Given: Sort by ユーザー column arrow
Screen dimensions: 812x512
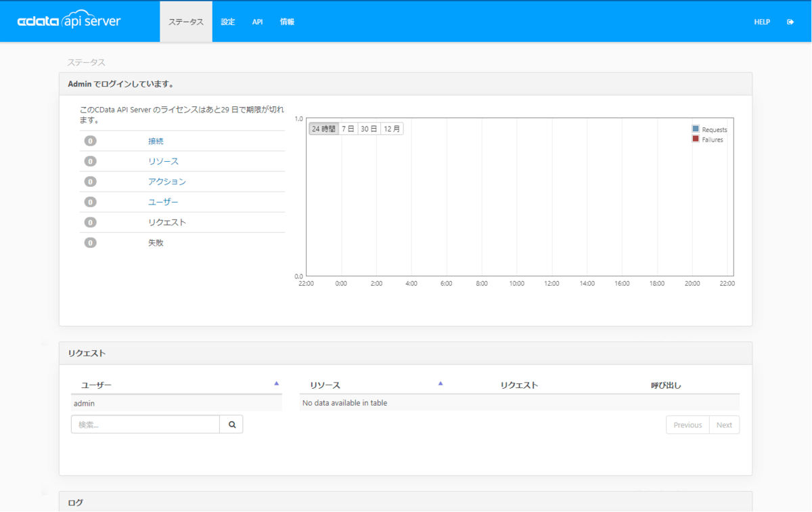Looking at the screenshot, I should pos(276,383).
